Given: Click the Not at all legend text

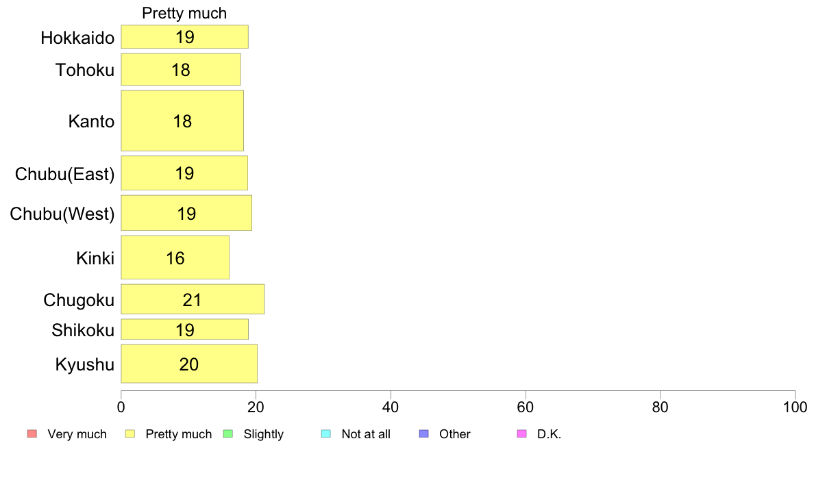Looking at the screenshot, I should coord(366,434).
